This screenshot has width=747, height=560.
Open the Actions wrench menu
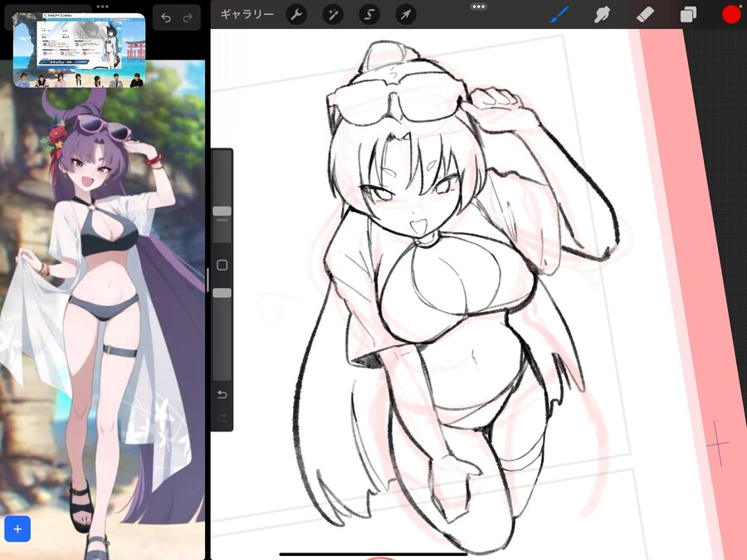(296, 15)
